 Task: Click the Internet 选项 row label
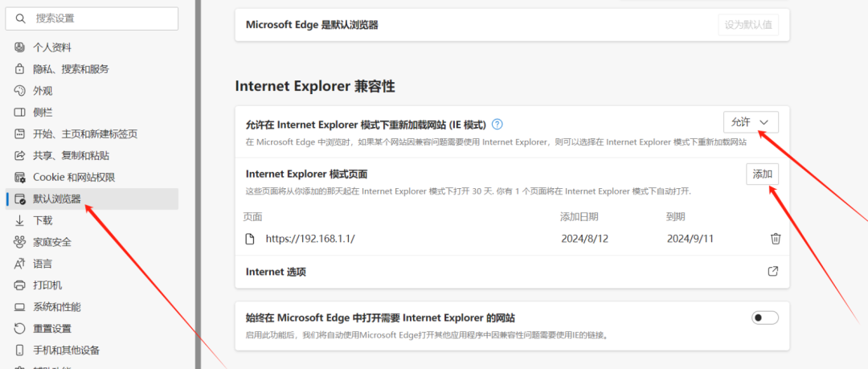276,272
